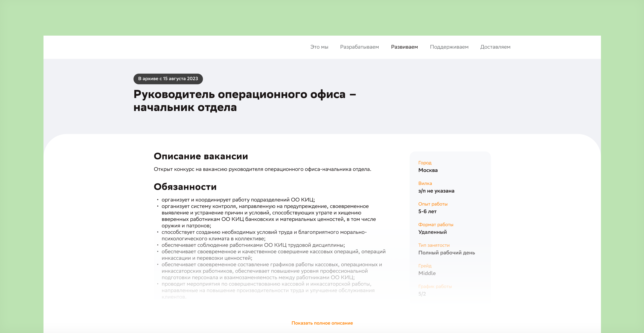This screenshot has height=333, width=644.
Task: Click the work format value "Удаленный"
Action: (433, 232)
